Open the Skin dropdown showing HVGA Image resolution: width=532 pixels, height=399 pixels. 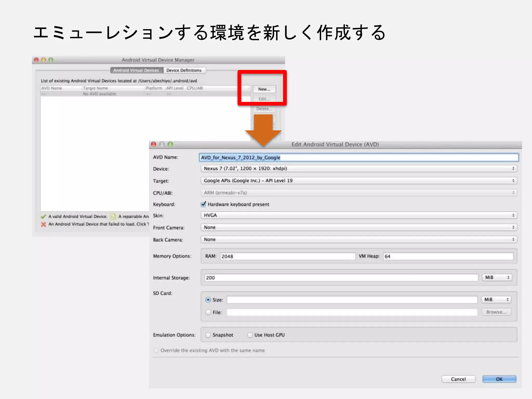click(x=359, y=215)
